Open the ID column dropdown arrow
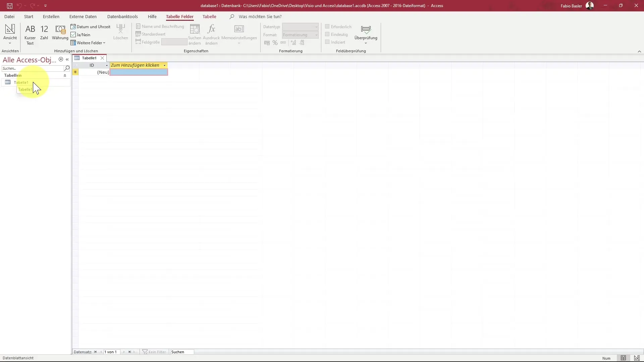This screenshot has width=644, height=362. point(107,65)
